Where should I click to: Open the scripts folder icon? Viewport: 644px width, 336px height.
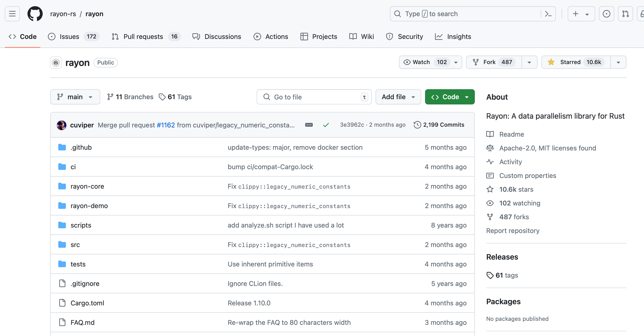(x=62, y=225)
